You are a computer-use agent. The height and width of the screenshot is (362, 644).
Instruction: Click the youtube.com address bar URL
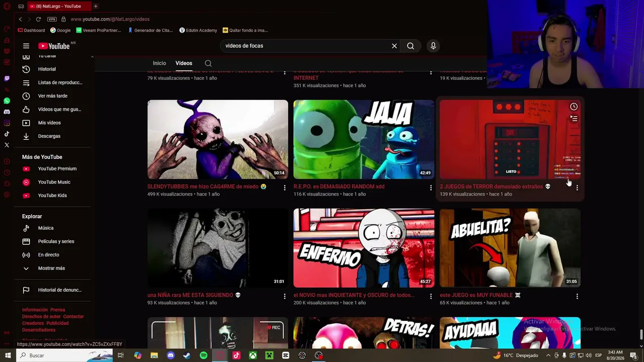tap(110, 19)
